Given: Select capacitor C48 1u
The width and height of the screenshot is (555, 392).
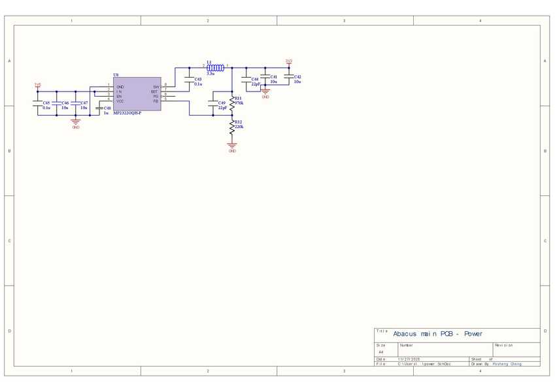Looking at the screenshot, I should click(97, 108).
